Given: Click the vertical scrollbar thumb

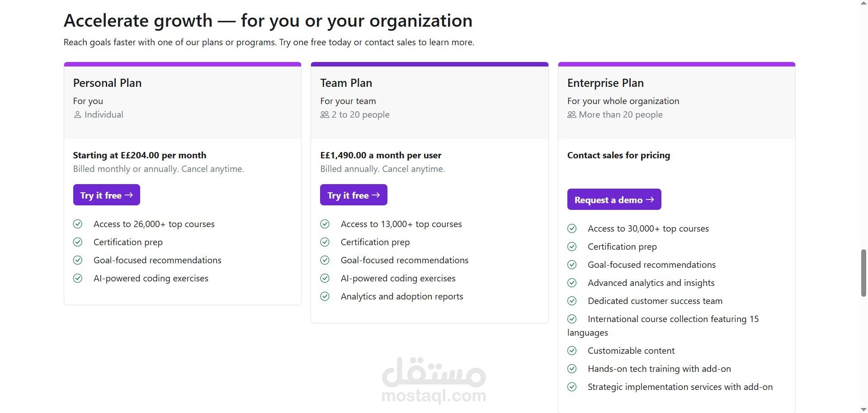Looking at the screenshot, I should pos(863,273).
